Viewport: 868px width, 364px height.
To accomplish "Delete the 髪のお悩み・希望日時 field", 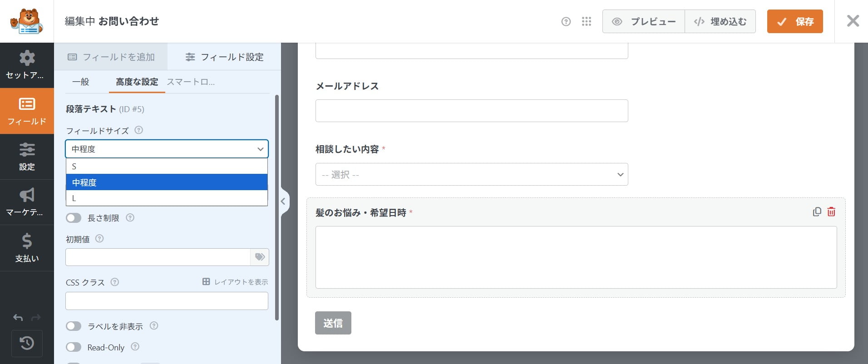I will pos(831,212).
